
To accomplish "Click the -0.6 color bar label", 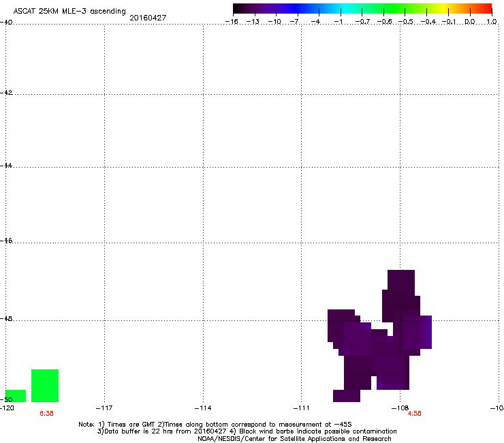I will [384, 22].
